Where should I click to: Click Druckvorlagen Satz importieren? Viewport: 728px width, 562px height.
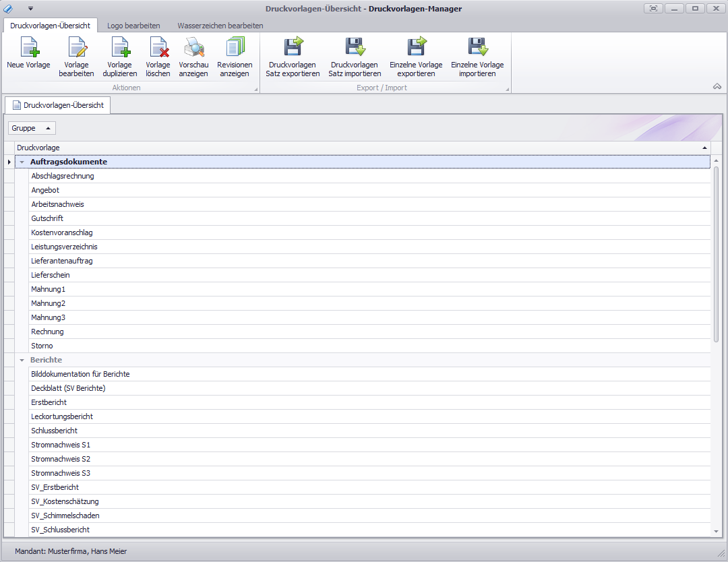(x=355, y=48)
